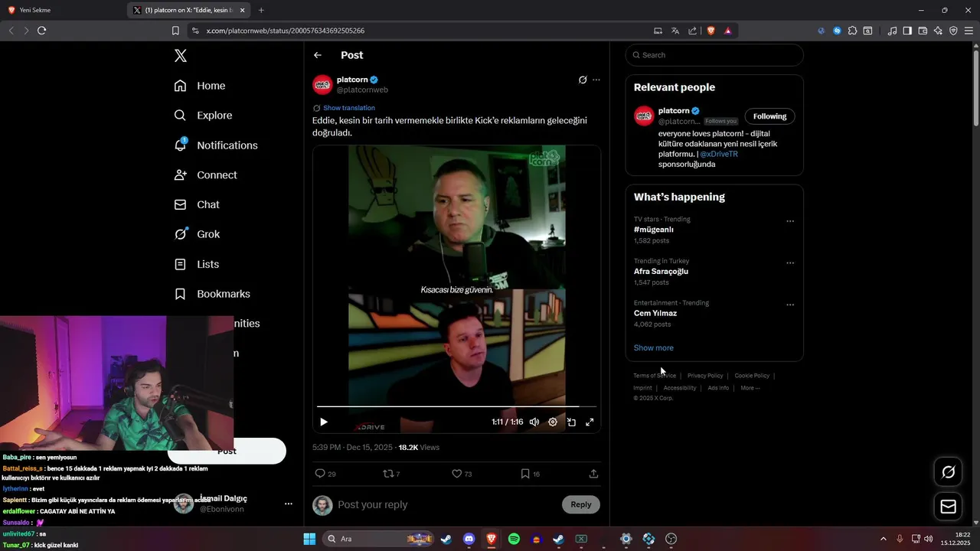Open Spotify from the taskbar
980x551 pixels.
(514, 539)
